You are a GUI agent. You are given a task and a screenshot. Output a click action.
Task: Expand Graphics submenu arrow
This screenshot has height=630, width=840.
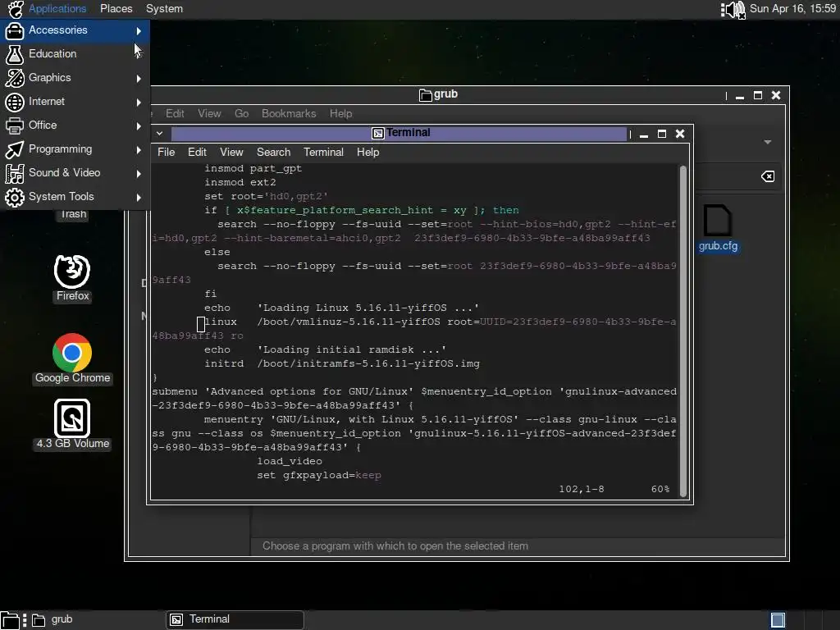pos(139,79)
